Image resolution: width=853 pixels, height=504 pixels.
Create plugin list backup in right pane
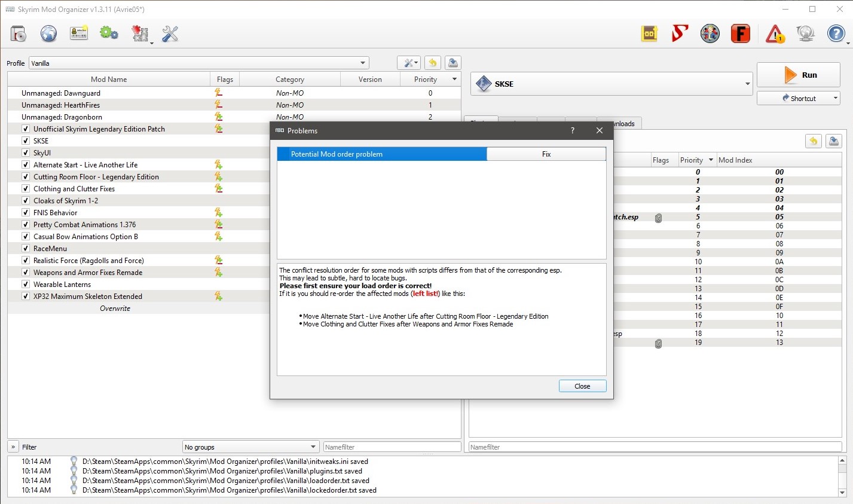[x=834, y=141]
